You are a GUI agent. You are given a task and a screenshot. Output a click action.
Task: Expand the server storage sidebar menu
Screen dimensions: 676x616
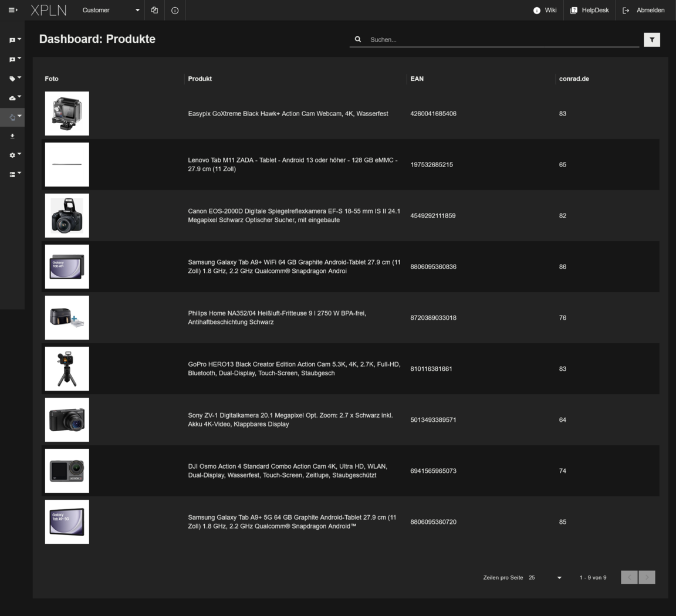click(15, 174)
